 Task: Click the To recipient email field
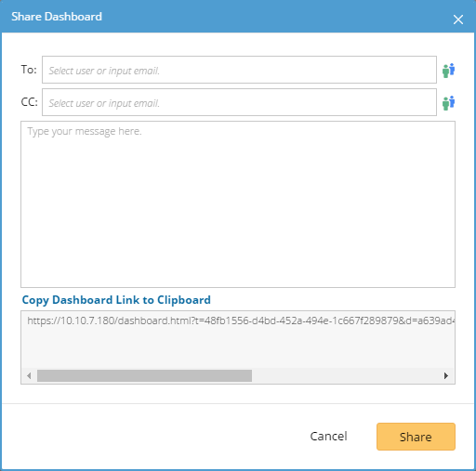(x=239, y=70)
